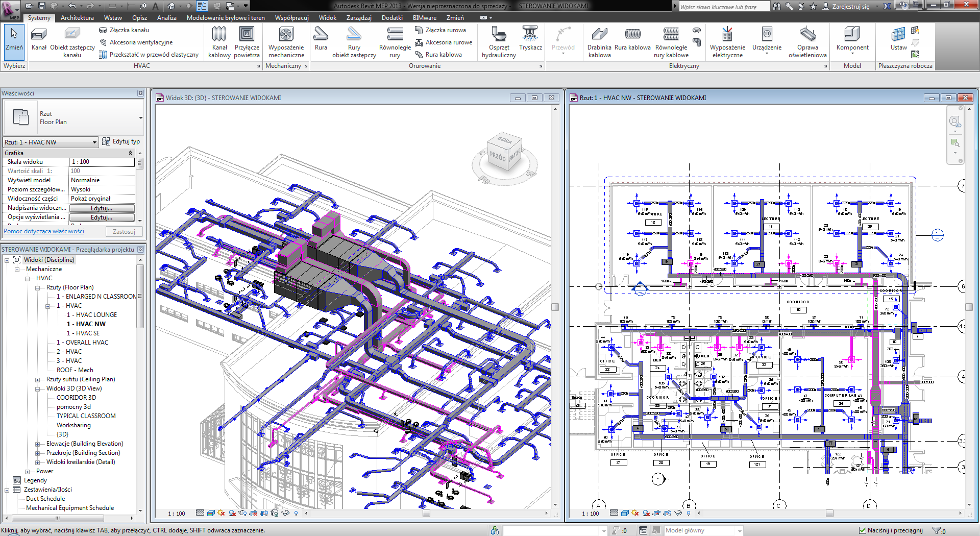Click the Rura pipe tool
This screenshot has width=980, height=536.
click(321, 39)
